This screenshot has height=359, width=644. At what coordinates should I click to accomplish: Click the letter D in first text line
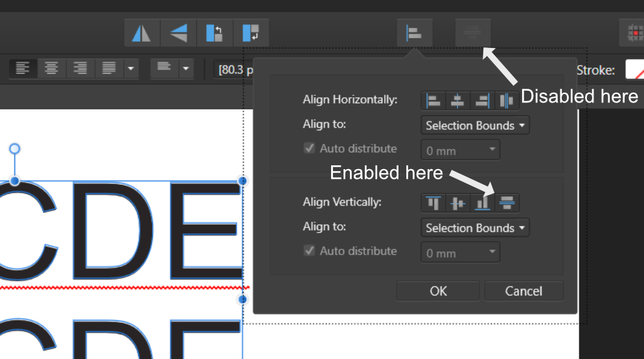[113, 231]
